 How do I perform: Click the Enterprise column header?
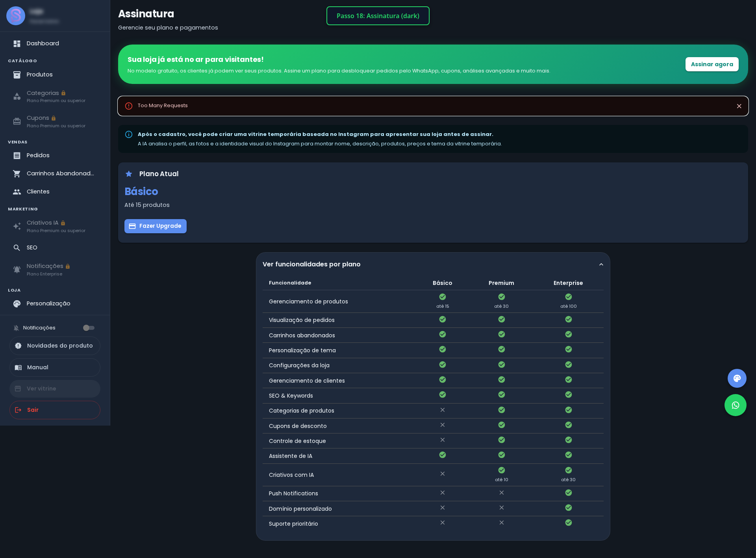pos(568,283)
